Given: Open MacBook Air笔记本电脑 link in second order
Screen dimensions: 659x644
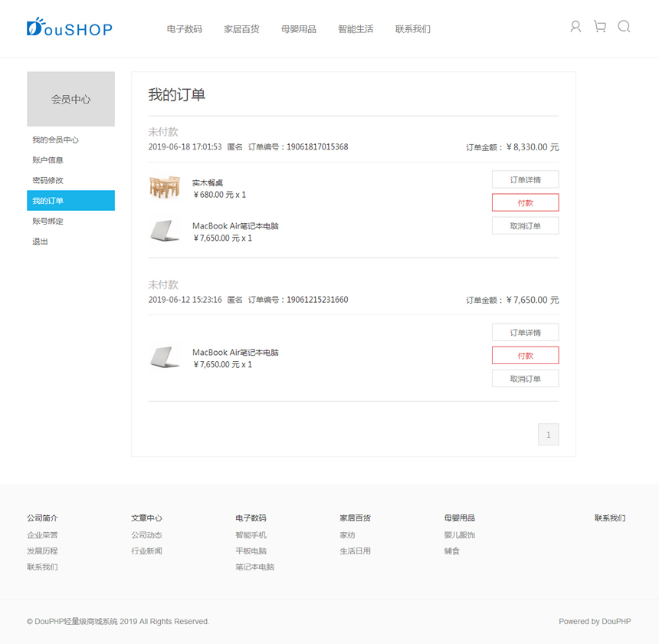Looking at the screenshot, I should [x=235, y=352].
